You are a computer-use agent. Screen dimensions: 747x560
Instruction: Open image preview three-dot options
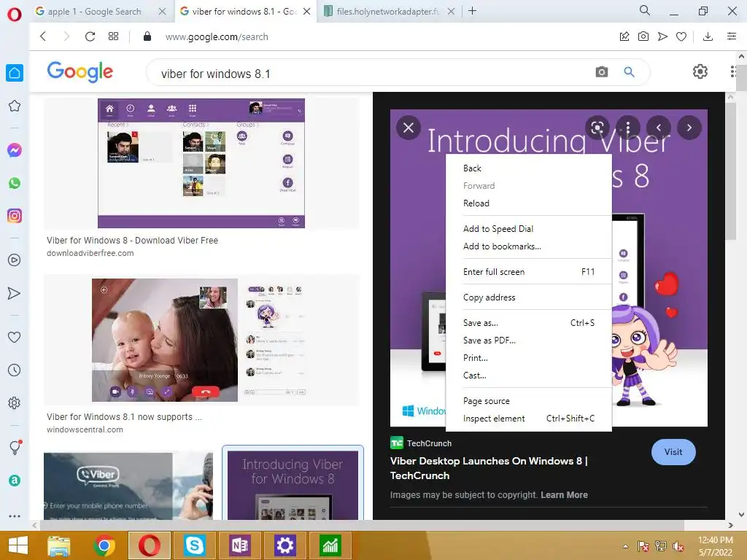click(628, 128)
